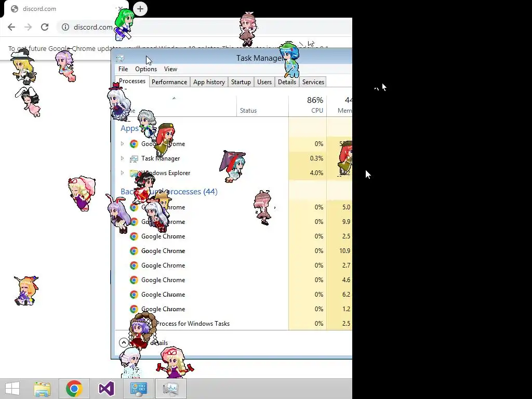Click the Chrome icon in the 10.9 MB row
Viewport: 532px width, 399px height.
point(134,251)
